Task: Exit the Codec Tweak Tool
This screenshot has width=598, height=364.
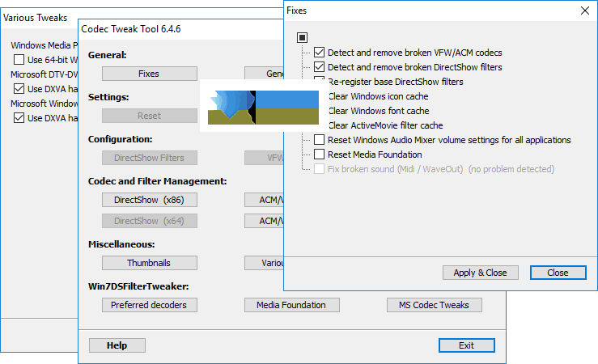Action: pos(466,345)
